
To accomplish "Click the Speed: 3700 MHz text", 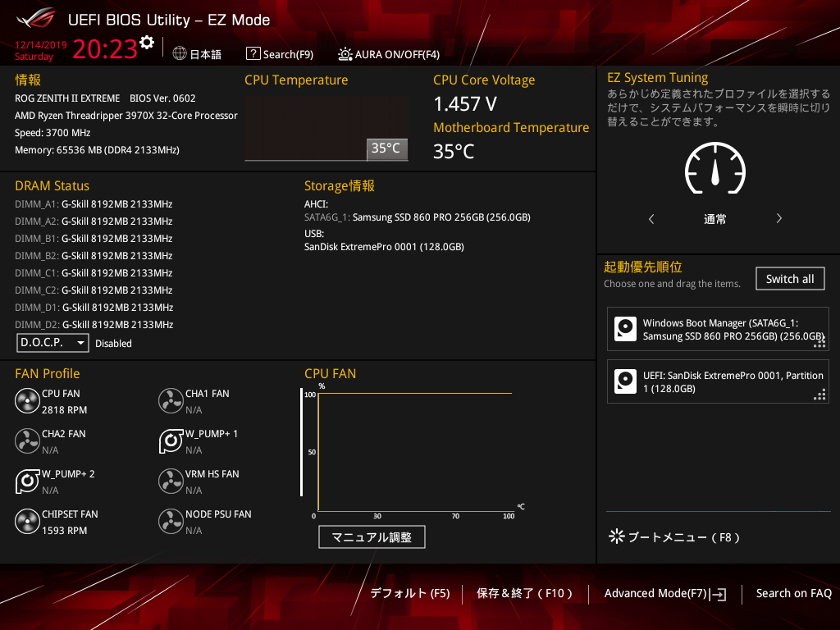I will (x=52, y=133).
